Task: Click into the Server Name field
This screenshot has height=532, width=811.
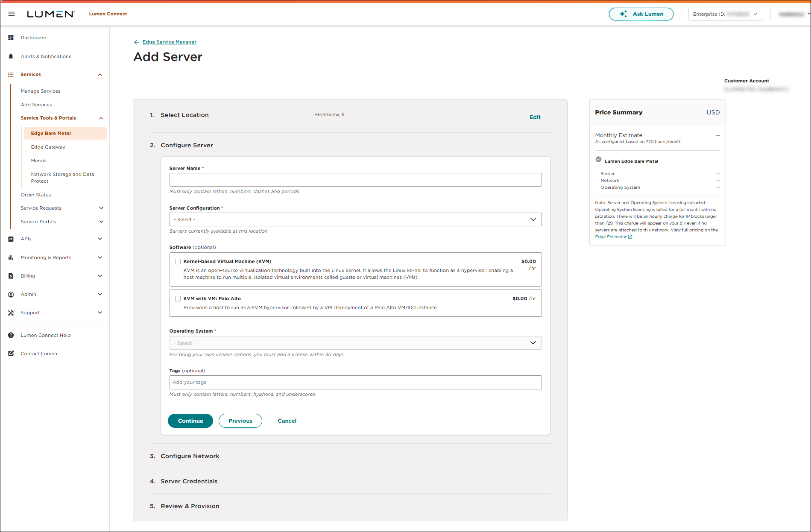Action: (355, 180)
